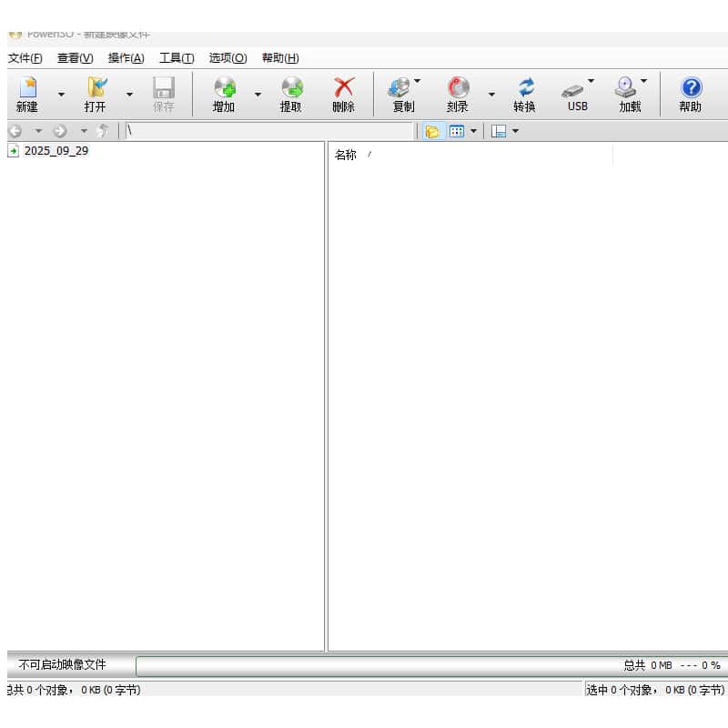Click the navigate Forward arrow icon
728x728 pixels.
pos(60,131)
